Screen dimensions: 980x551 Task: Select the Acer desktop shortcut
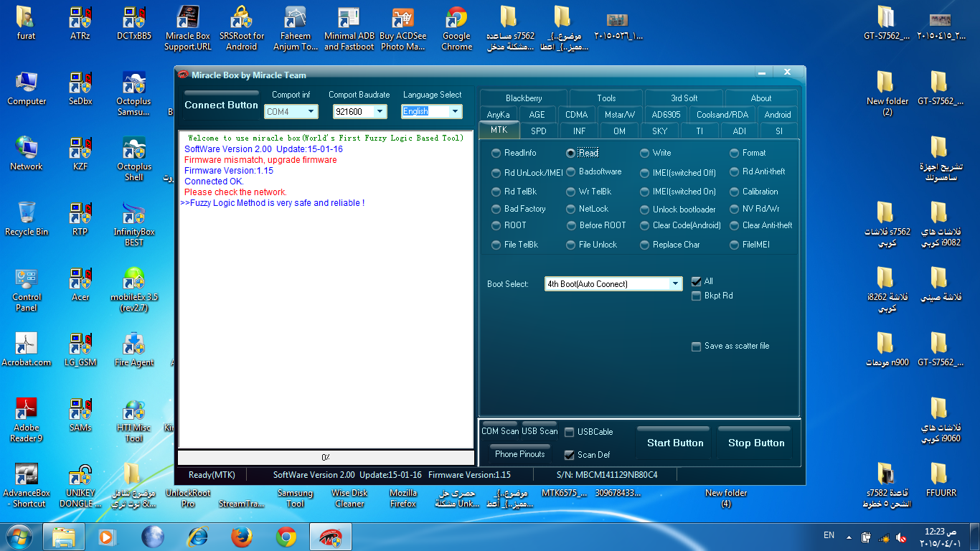pos(80,285)
